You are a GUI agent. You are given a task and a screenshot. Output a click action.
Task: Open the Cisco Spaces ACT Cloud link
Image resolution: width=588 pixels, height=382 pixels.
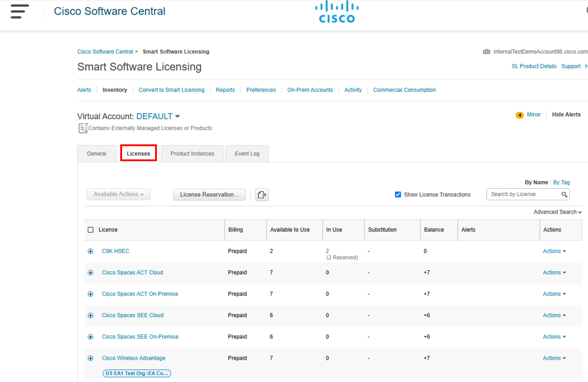pos(132,273)
